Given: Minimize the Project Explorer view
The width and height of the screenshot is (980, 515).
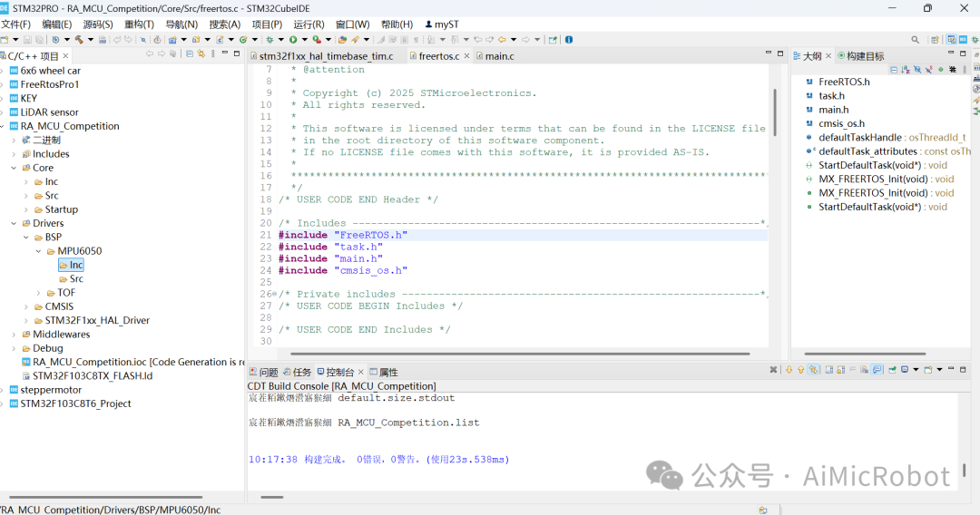Looking at the screenshot, I should [x=225, y=53].
